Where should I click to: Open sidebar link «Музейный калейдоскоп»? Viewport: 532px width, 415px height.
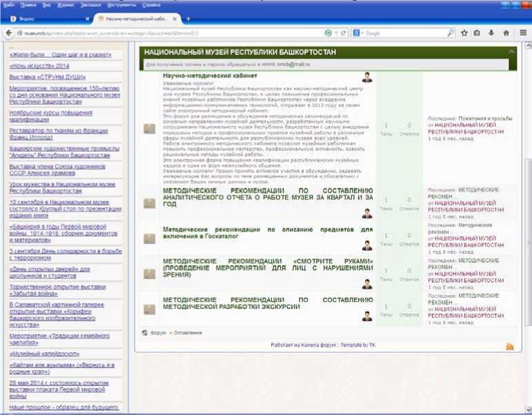click(x=44, y=354)
